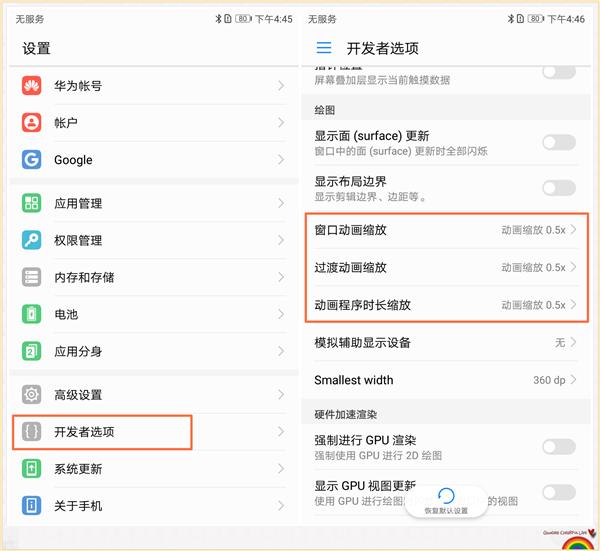
Task: Tap Smallest width label
Action: [x=354, y=380]
